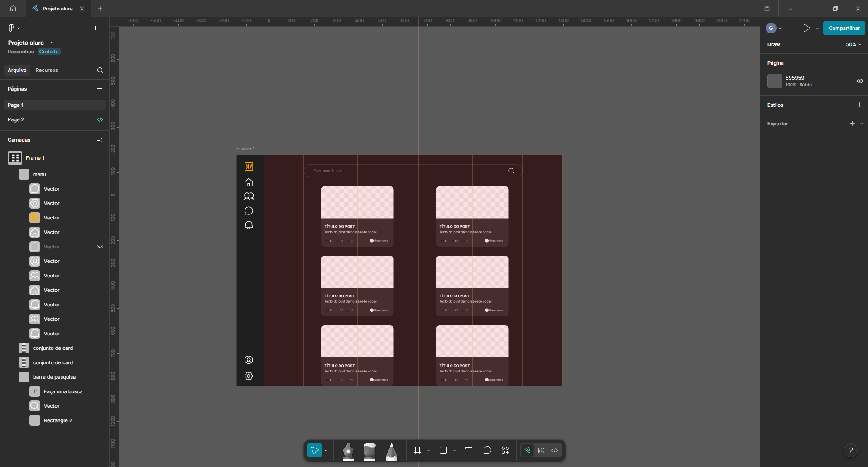Expand the Frame tool options chevron
Screen dimensions: 868x467
point(428,450)
